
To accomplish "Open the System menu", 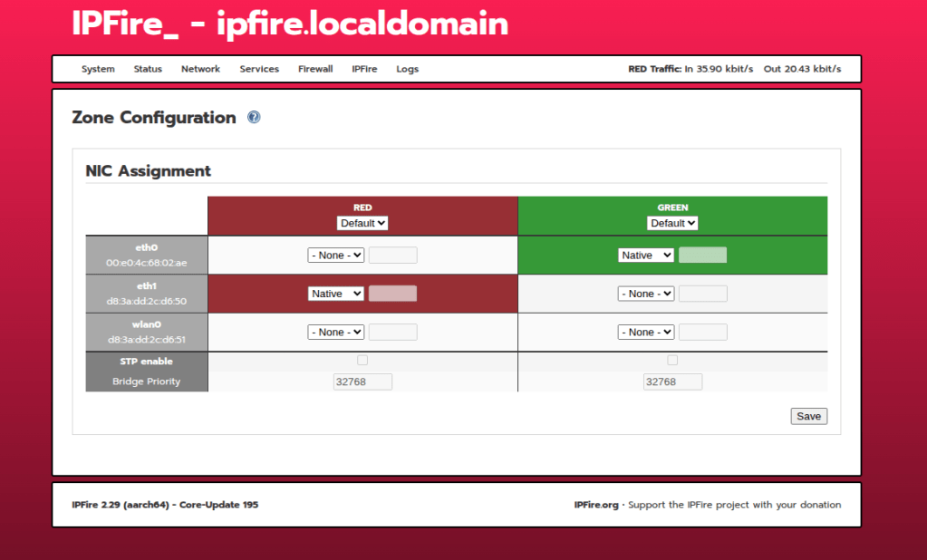I will pyautogui.click(x=98, y=69).
